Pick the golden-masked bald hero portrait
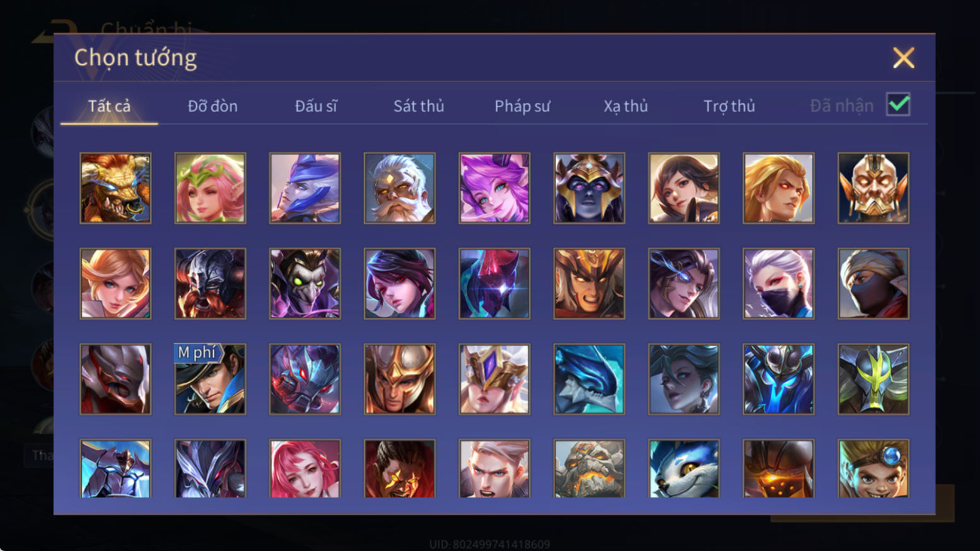The height and width of the screenshot is (551, 980). (x=873, y=188)
